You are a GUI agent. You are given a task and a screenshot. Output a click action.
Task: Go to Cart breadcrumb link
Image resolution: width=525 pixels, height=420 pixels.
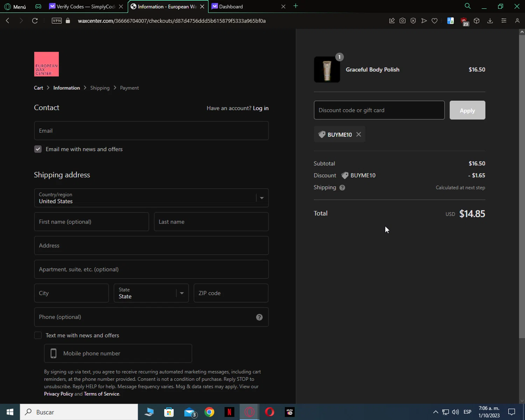pyautogui.click(x=38, y=88)
